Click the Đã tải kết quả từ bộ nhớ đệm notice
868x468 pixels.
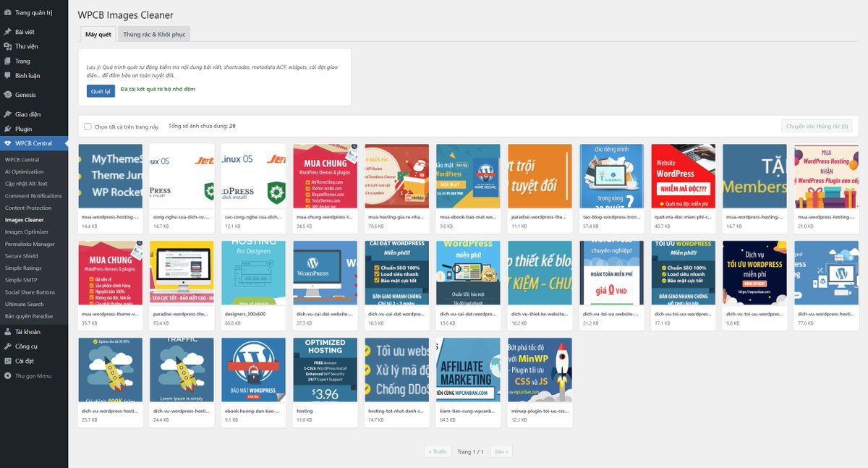(x=158, y=89)
